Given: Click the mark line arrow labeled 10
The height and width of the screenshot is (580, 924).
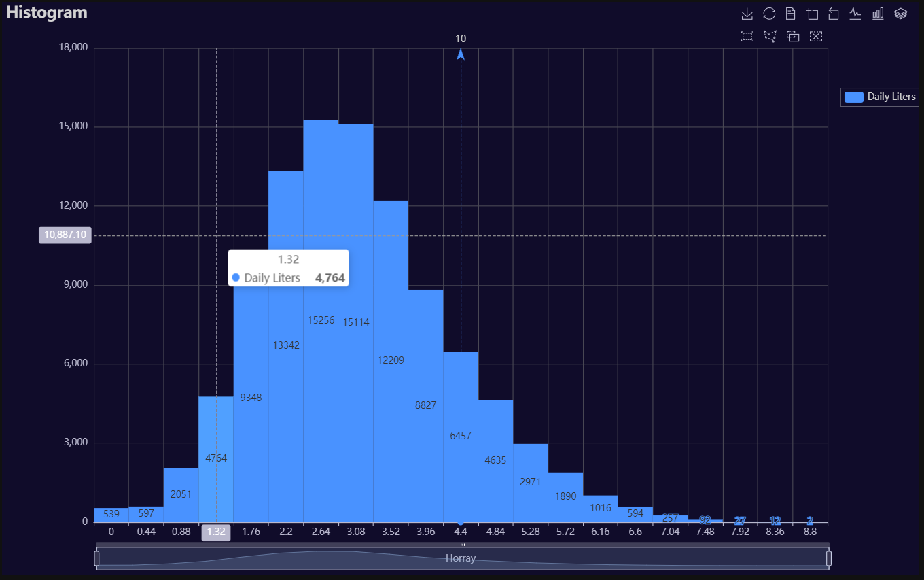Looking at the screenshot, I should 461,53.
